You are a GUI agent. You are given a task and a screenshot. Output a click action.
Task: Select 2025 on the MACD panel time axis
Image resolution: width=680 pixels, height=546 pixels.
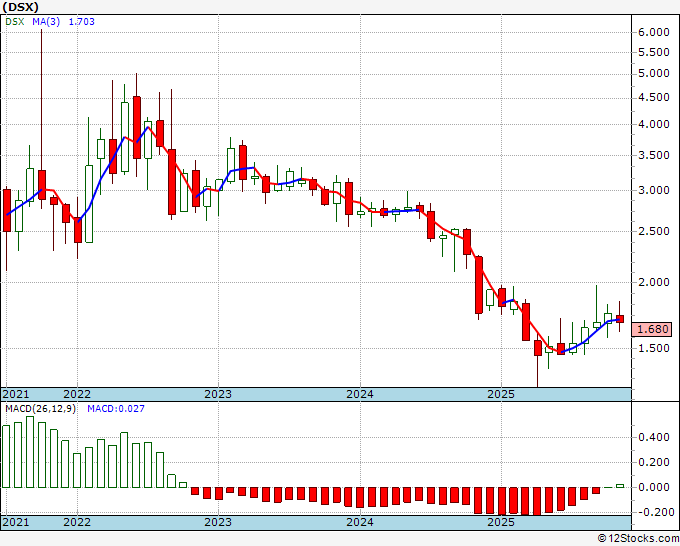pos(501,522)
